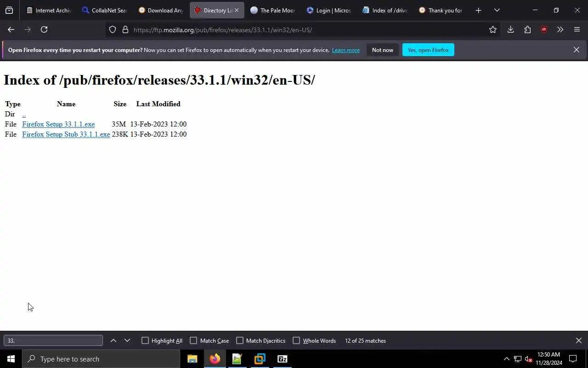Open green notepad app in taskbar

(237, 359)
